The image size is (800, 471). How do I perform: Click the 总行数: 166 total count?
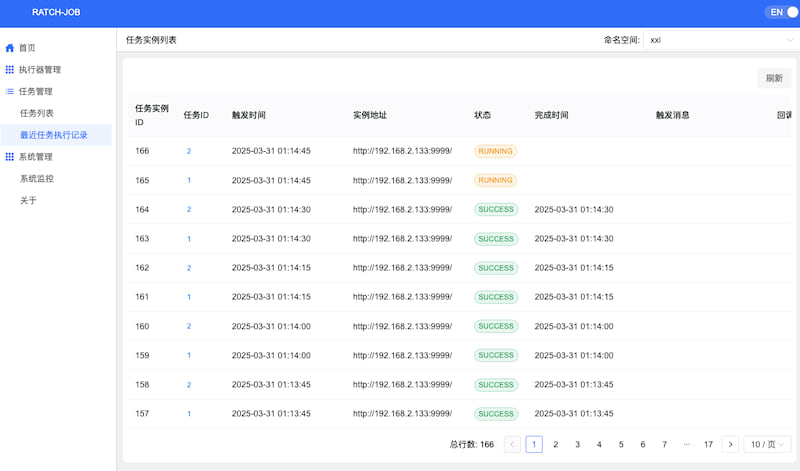[472, 444]
